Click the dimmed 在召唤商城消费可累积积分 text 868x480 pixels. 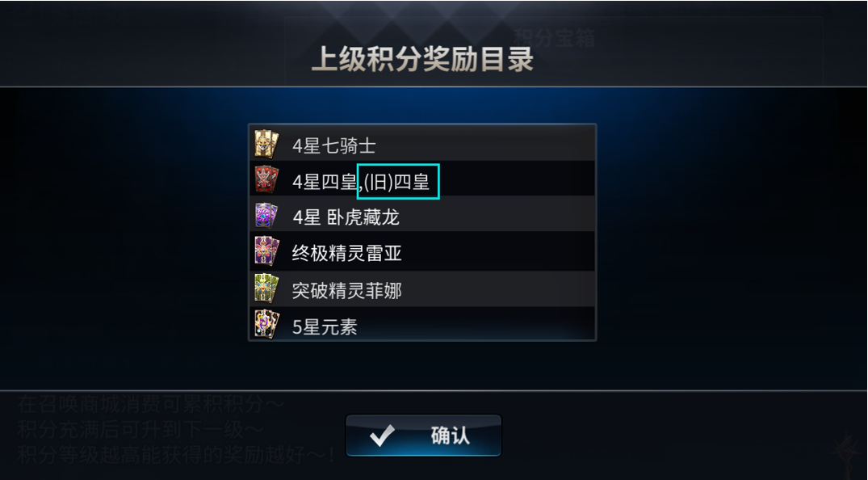point(150,404)
